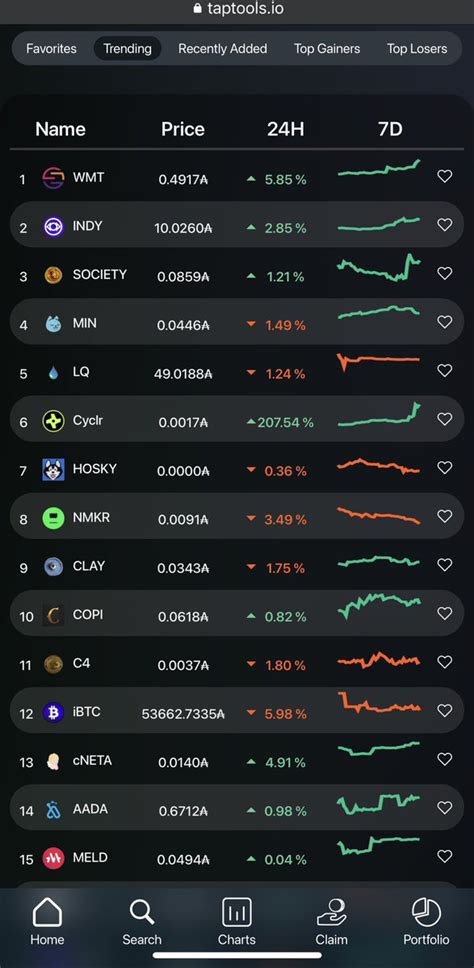474x968 pixels.
Task: Tap the HOSKY dog logo
Action: tap(53, 470)
